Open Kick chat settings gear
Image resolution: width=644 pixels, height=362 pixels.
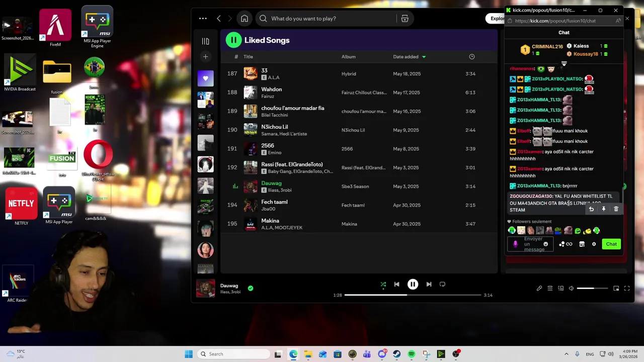point(594,244)
